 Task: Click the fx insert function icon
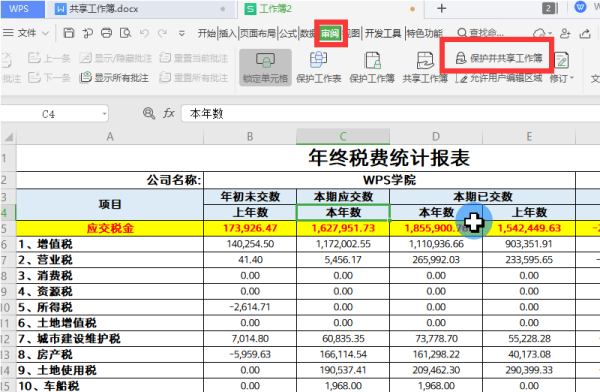click(x=169, y=113)
